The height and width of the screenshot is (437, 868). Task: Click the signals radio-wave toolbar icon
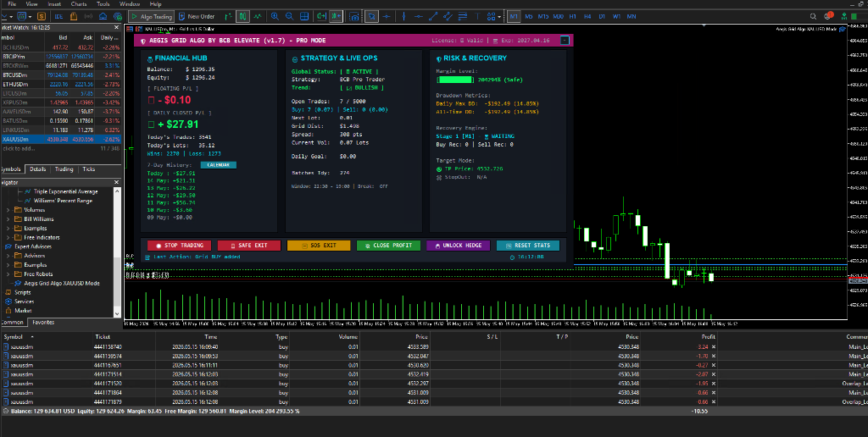(88, 17)
